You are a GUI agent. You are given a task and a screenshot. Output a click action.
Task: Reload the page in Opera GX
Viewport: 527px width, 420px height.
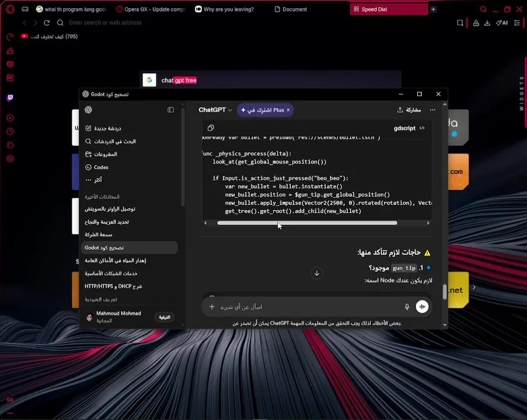(47, 23)
